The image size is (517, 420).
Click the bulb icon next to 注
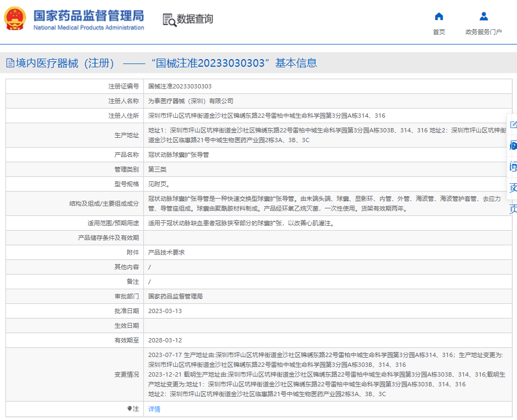pyautogui.click(x=130, y=409)
